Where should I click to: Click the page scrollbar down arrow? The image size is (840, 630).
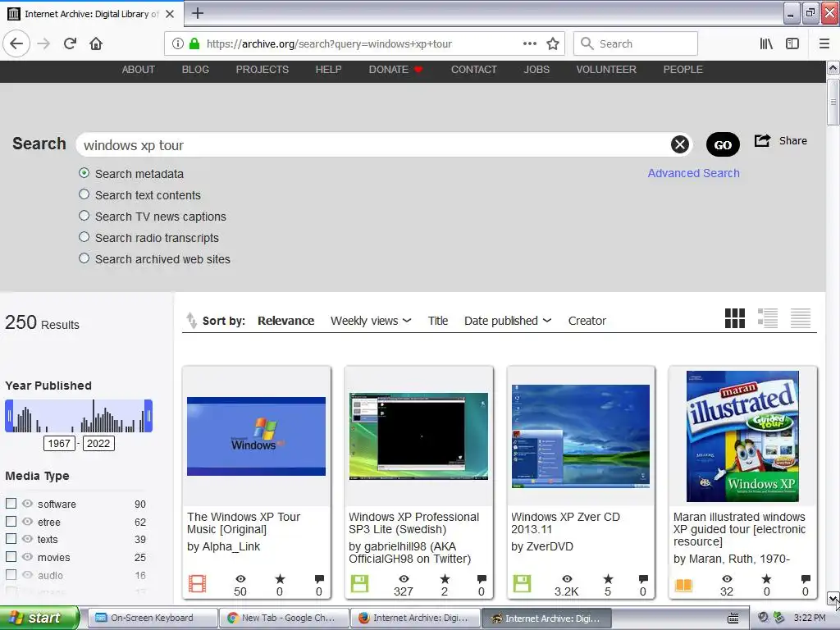[833, 598]
